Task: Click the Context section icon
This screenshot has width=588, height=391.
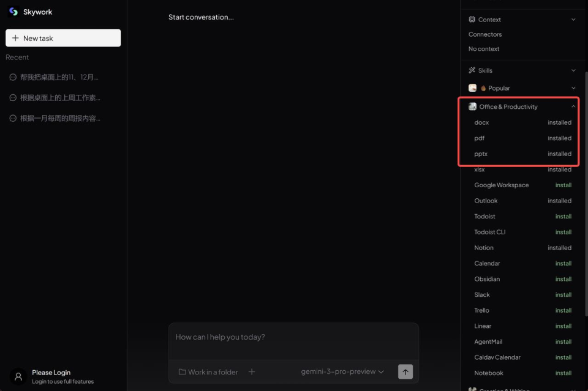Action: pos(472,20)
